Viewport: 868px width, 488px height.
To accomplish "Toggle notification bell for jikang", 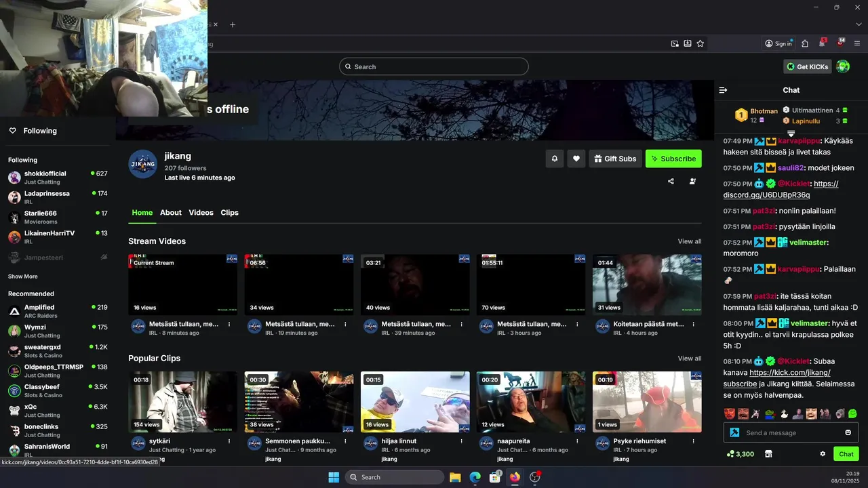I will (x=554, y=159).
